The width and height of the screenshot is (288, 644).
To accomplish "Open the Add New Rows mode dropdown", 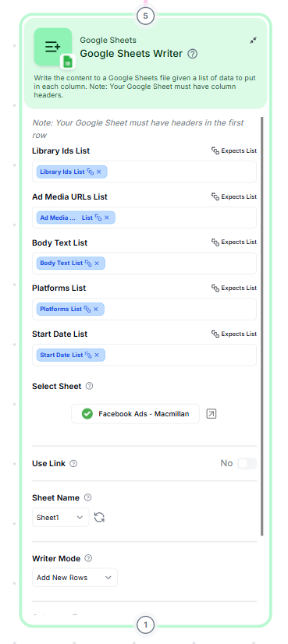I will coord(75,578).
